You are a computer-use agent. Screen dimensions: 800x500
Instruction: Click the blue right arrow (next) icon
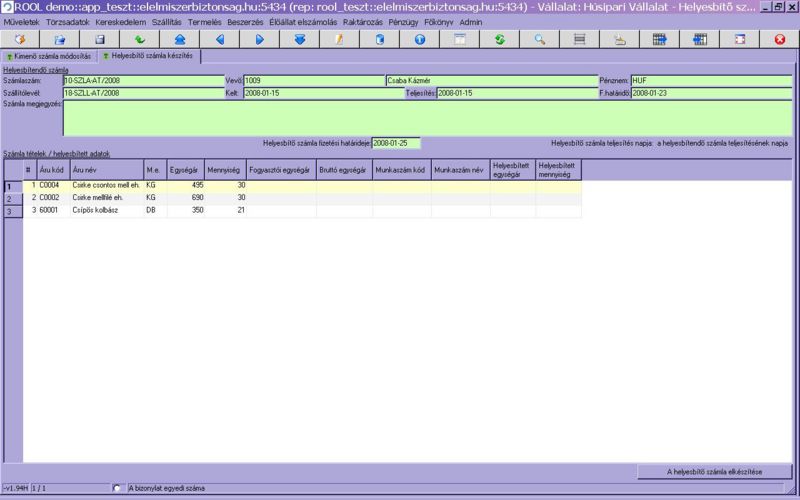click(260, 39)
